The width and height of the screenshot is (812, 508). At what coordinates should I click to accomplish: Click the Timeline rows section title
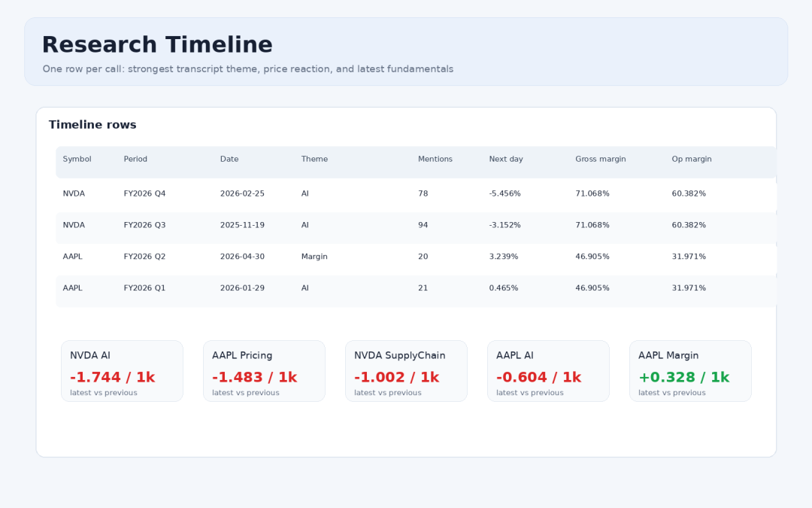pyautogui.click(x=92, y=124)
